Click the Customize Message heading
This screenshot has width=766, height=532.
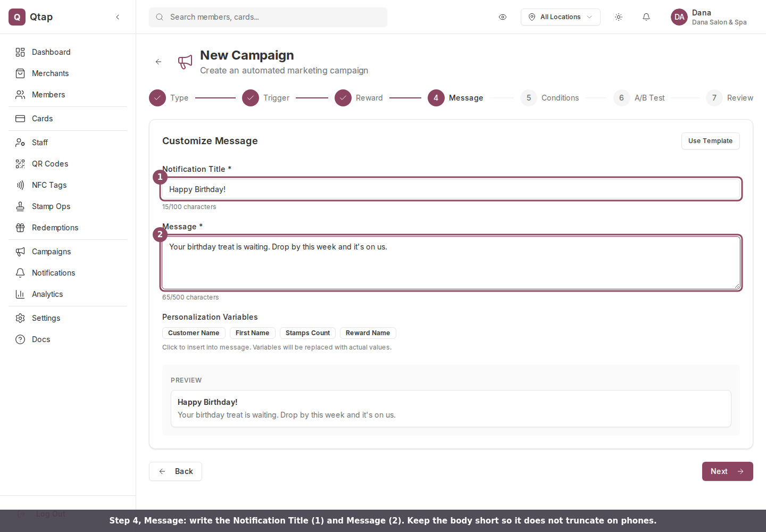pyautogui.click(x=210, y=141)
